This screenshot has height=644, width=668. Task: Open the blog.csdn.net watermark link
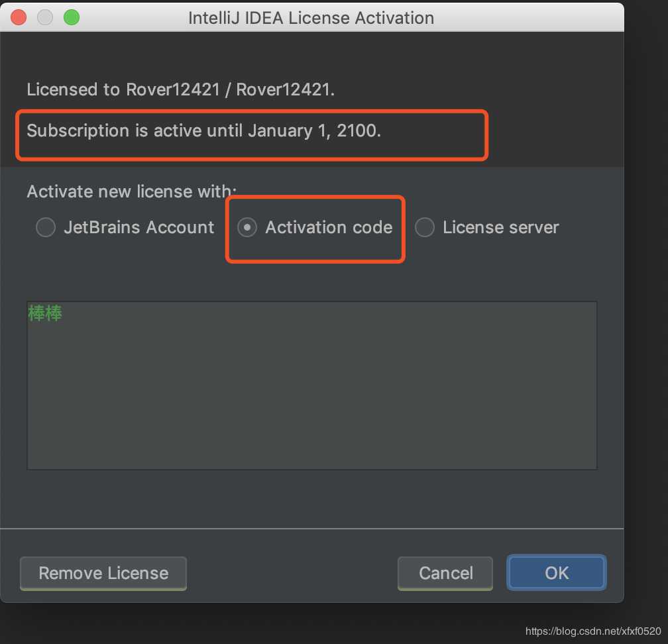pyautogui.click(x=592, y=631)
